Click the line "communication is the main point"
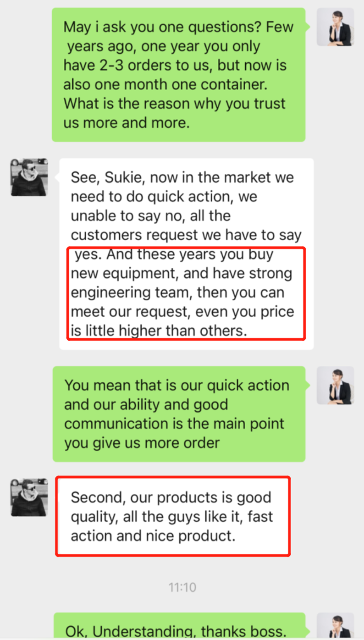This screenshot has width=364, height=640. point(174,424)
